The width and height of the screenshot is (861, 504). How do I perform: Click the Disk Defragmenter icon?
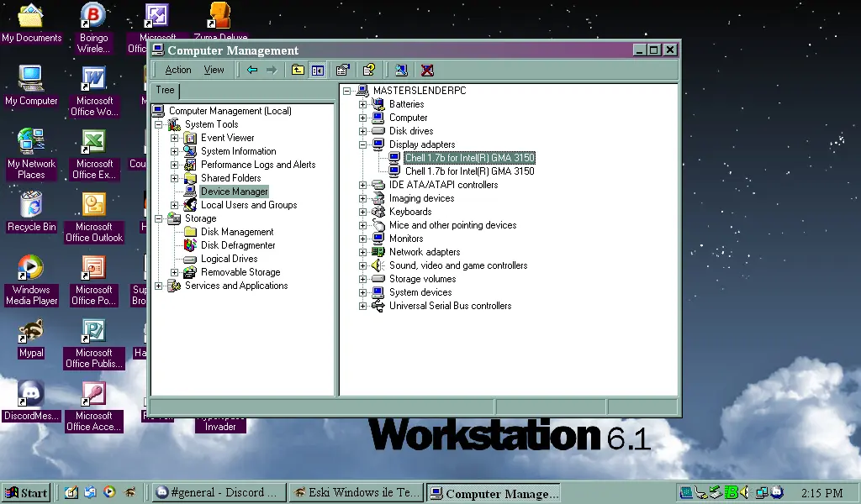coord(190,245)
